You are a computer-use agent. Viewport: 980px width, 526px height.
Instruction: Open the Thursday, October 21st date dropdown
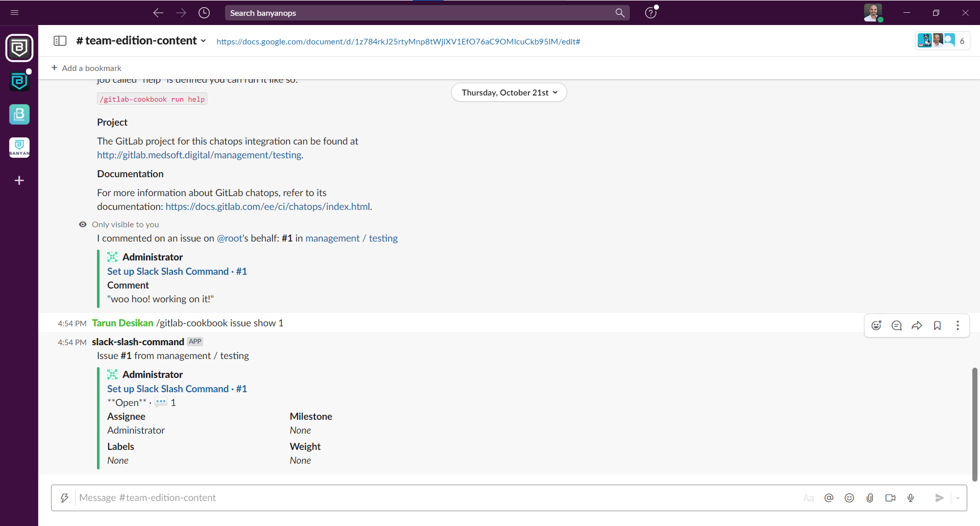(509, 92)
